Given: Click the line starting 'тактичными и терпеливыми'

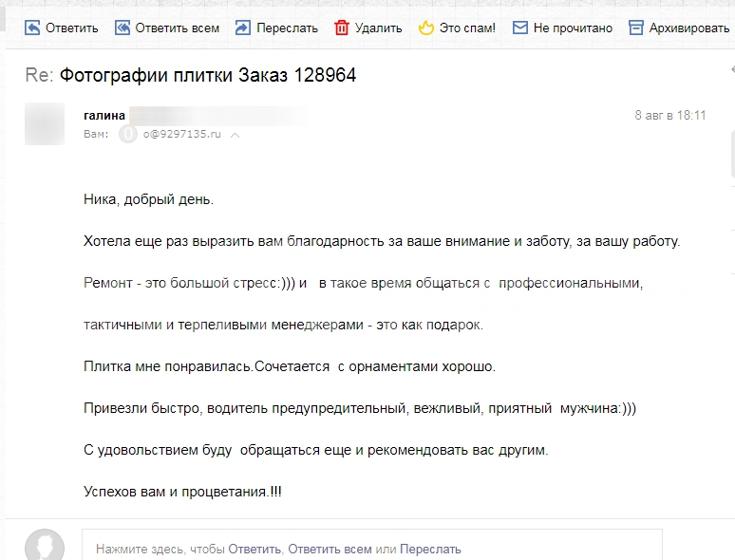Looking at the screenshot, I should [283, 325].
